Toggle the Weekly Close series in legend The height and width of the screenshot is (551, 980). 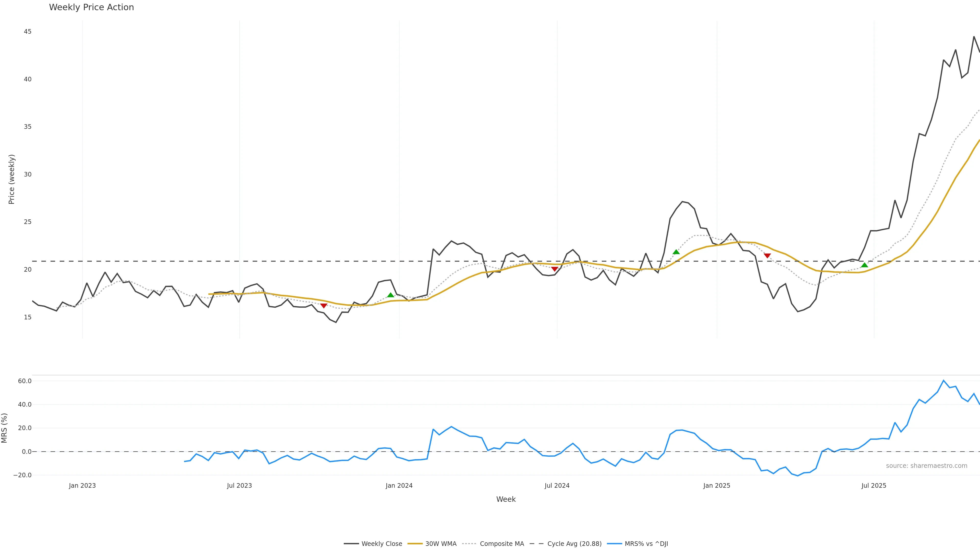pos(382,544)
